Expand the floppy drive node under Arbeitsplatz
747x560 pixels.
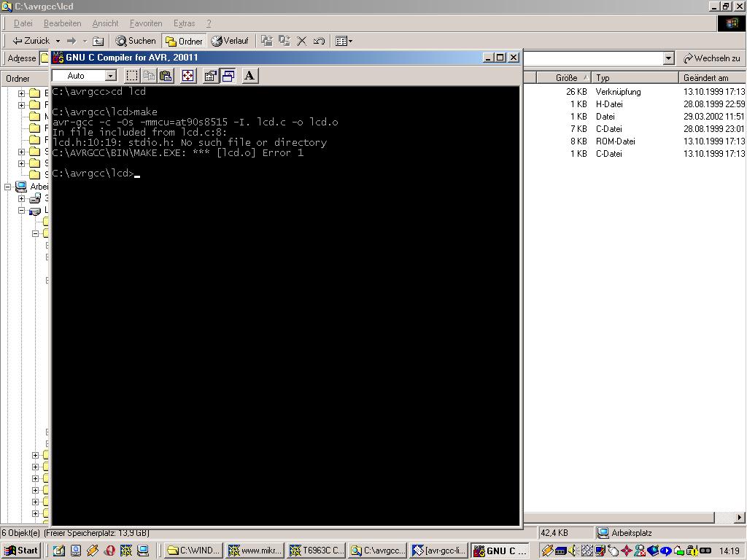21,198
